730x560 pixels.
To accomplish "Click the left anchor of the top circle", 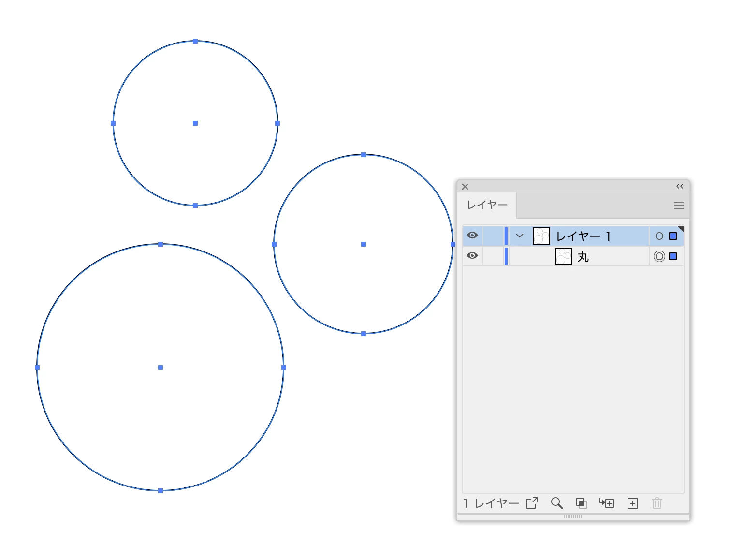I will [x=113, y=123].
